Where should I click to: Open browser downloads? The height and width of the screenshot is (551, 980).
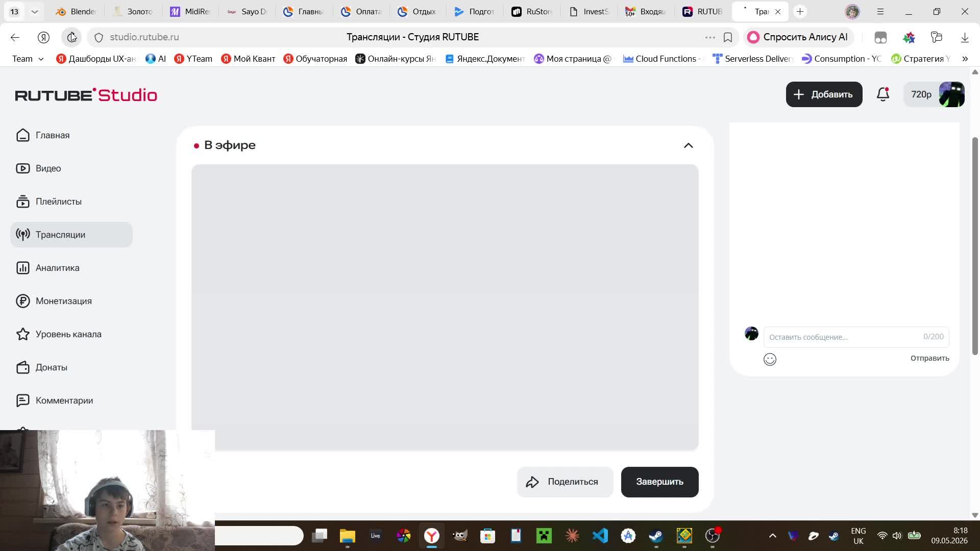(x=965, y=37)
